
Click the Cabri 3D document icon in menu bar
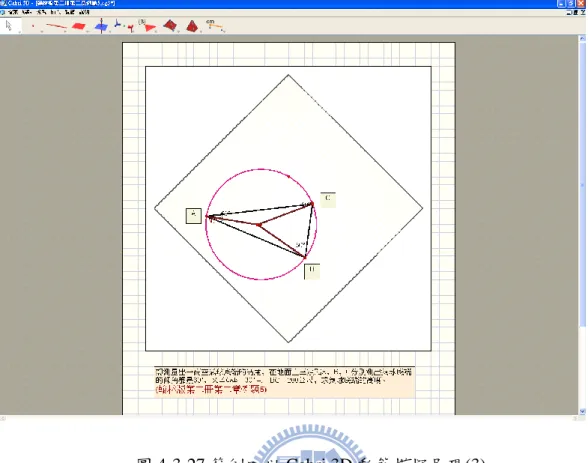point(3,12)
